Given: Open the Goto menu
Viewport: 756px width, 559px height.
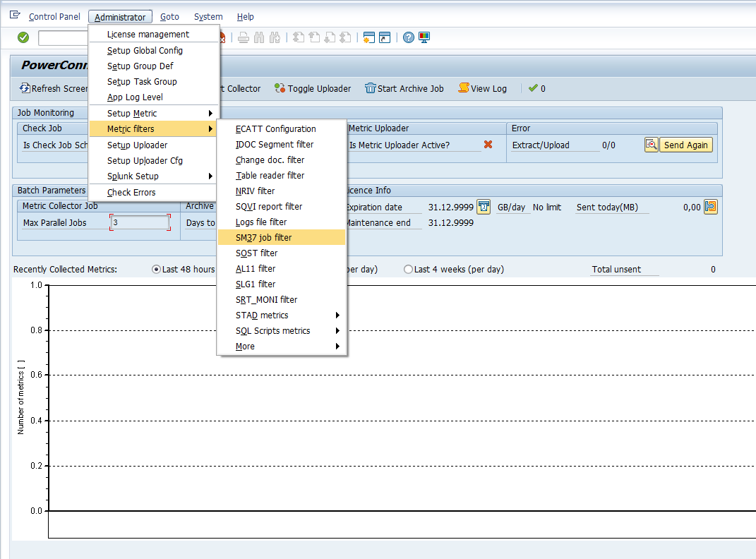Looking at the screenshot, I should pos(169,17).
